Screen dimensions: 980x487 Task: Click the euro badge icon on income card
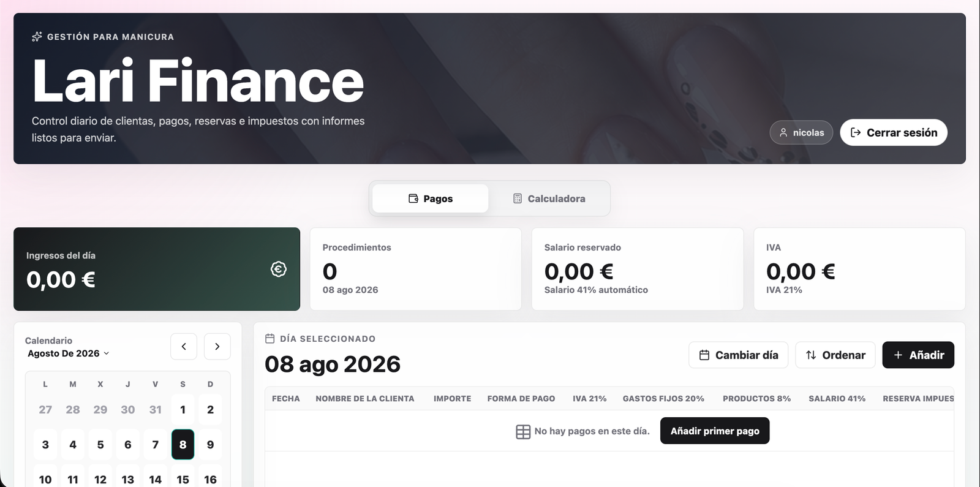(x=279, y=269)
